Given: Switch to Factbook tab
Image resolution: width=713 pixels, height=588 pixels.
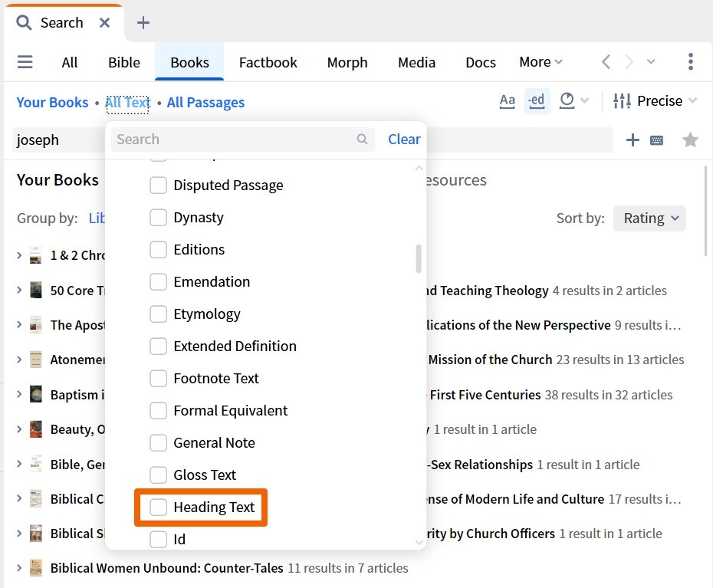Looking at the screenshot, I should 268,62.
